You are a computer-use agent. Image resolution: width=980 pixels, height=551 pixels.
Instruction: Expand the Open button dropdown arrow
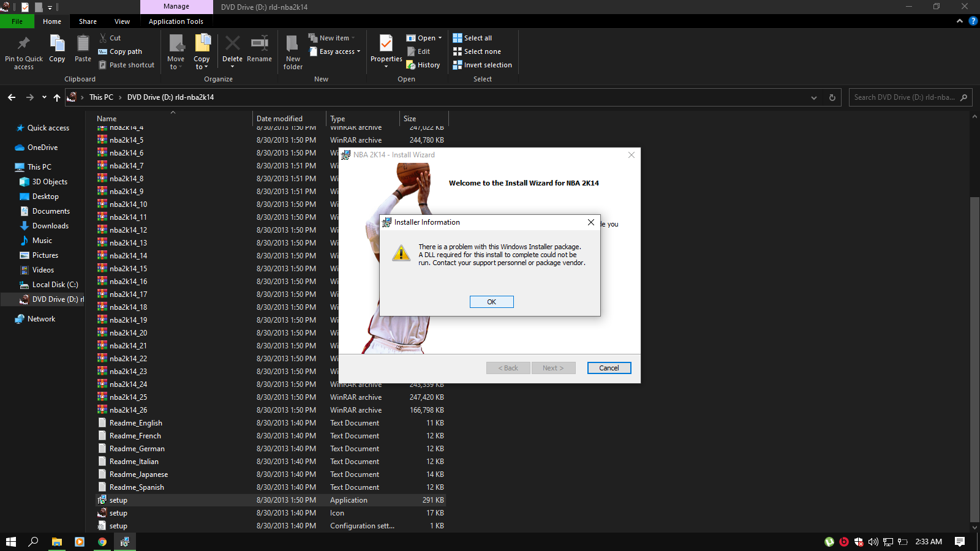pos(440,38)
